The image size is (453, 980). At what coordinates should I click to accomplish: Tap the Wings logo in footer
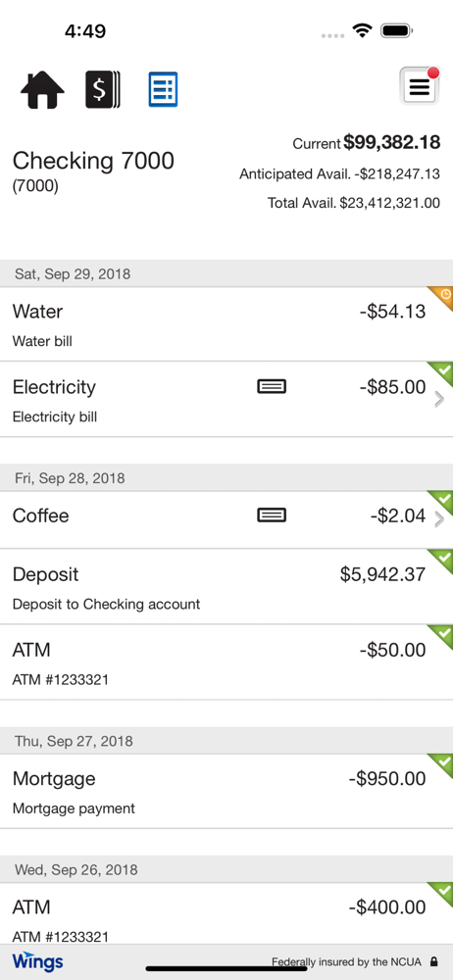(x=37, y=961)
